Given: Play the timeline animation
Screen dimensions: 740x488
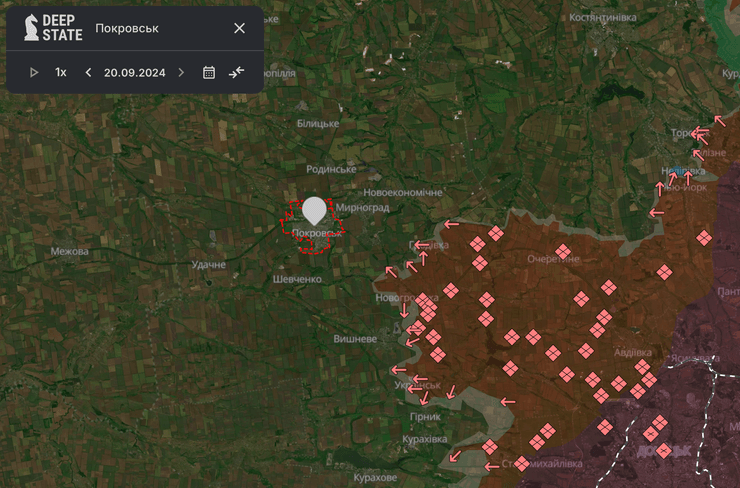Looking at the screenshot, I should click(34, 72).
